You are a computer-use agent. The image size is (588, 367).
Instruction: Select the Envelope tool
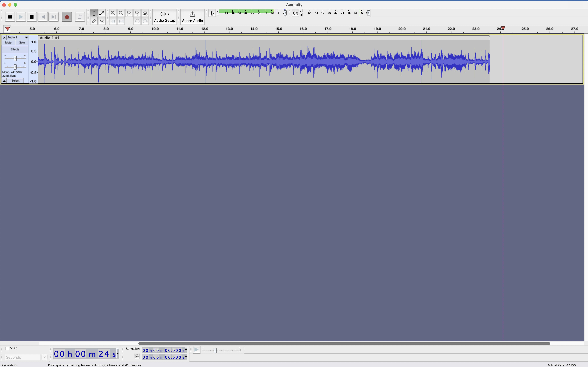(x=102, y=13)
